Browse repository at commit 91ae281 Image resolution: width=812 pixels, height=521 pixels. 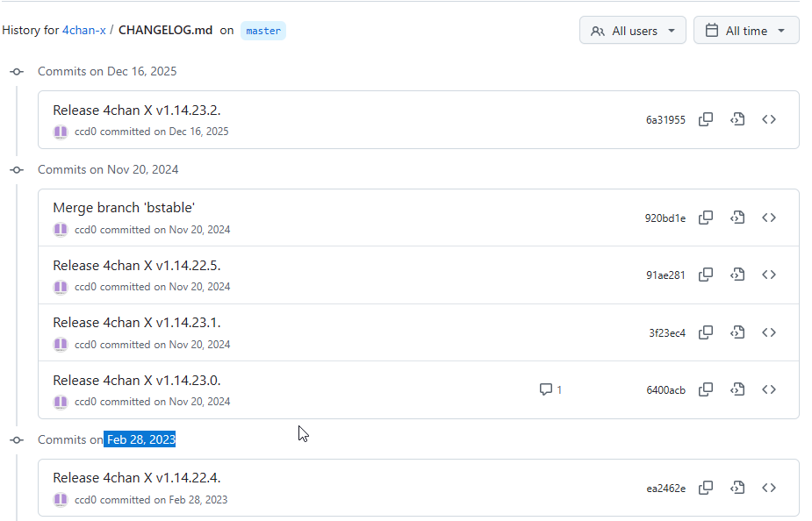pyautogui.click(x=769, y=275)
